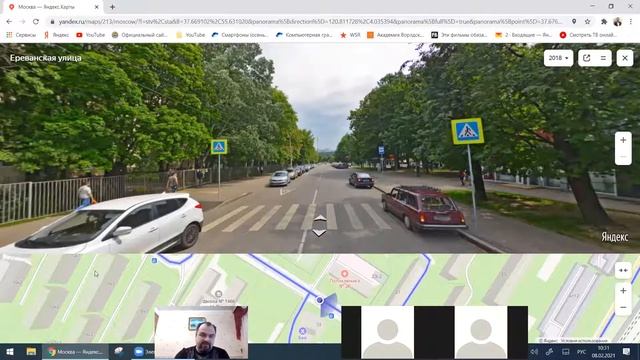Viewport: 640px width, 360px height.
Task: Close the street panorama view
Action: coord(625,58)
